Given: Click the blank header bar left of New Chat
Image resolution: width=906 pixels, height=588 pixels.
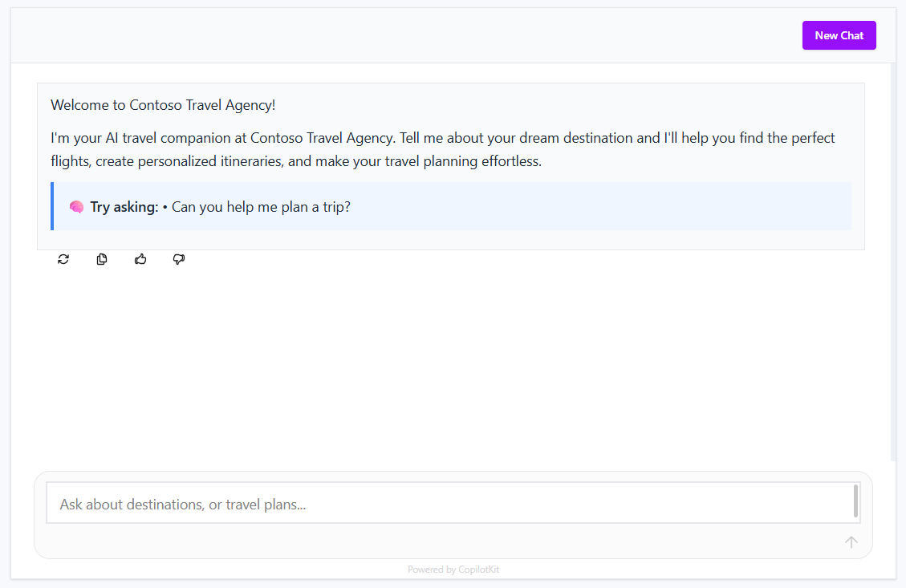Looking at the screenshot, I should (401, 35).
